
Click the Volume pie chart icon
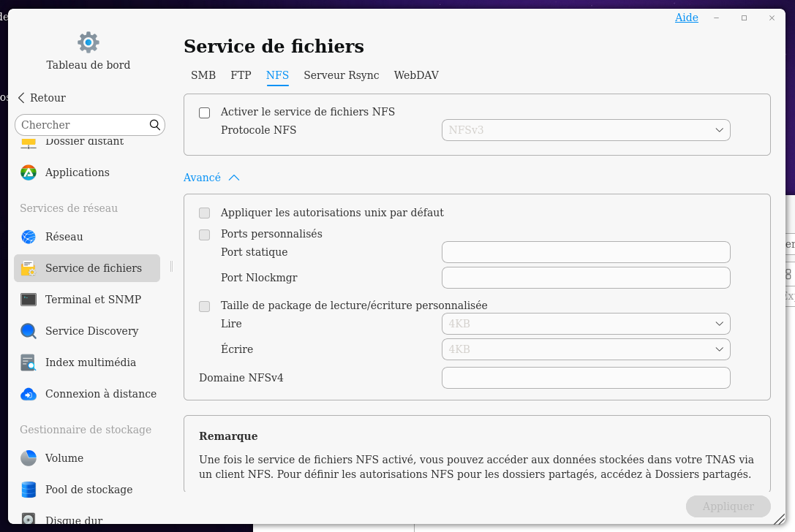point(29,458)
